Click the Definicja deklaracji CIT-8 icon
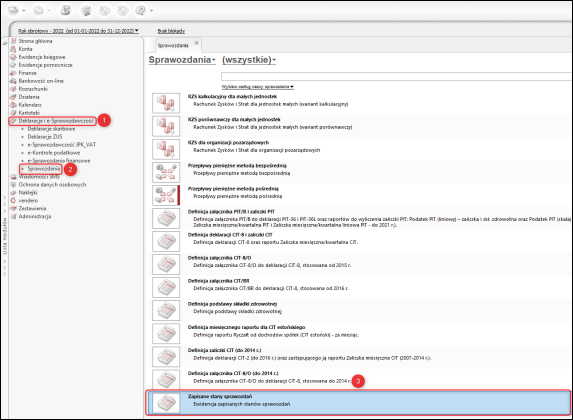Screen dimensions: 573x420 pos(166,241)
